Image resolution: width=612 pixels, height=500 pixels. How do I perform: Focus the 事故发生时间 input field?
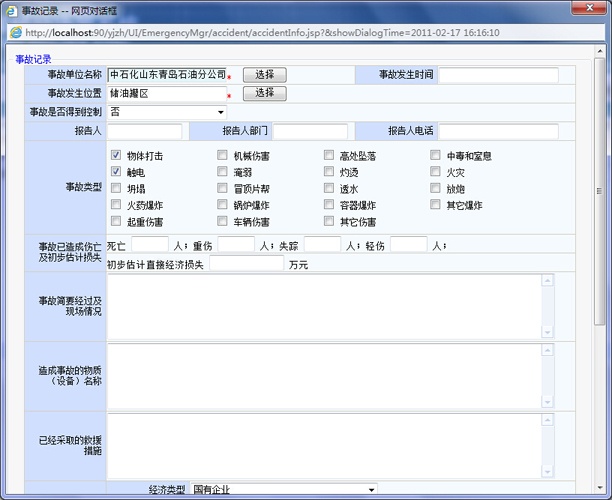point(498,75)
